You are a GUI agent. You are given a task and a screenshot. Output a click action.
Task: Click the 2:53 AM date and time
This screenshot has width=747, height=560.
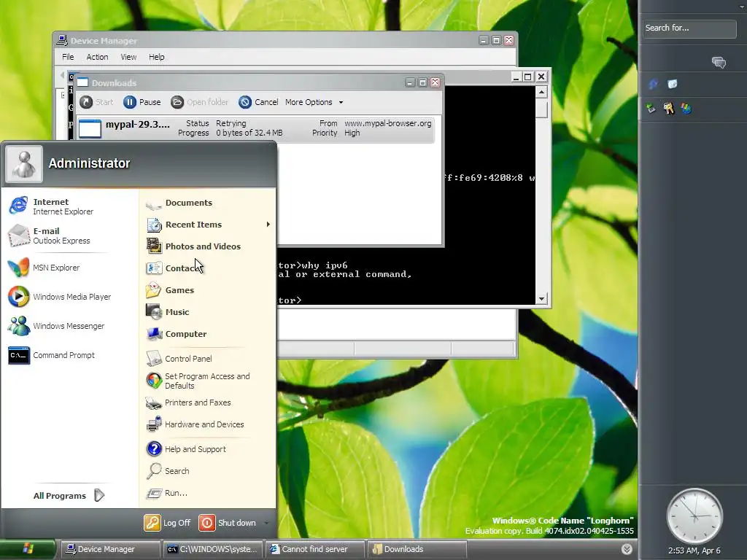(x=694, y=551)
